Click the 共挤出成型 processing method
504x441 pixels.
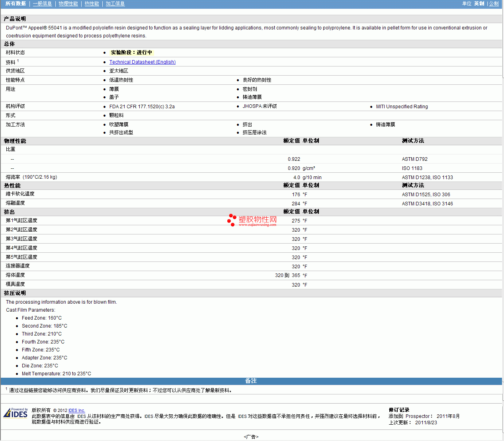click(121, 133)
